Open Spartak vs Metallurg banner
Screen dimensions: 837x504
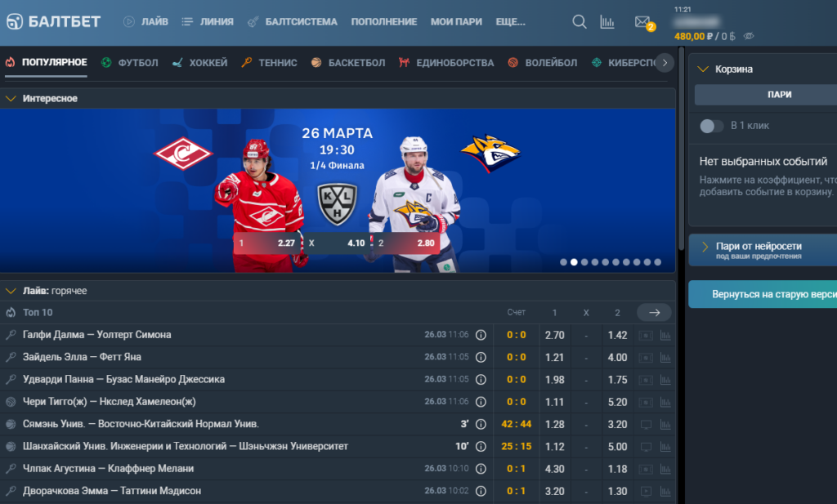(x=338, y=191)
